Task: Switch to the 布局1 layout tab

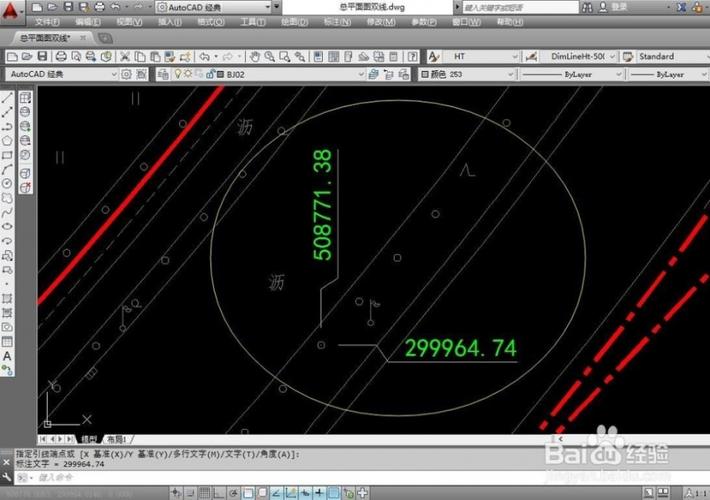Action: [x=117, y=439]
